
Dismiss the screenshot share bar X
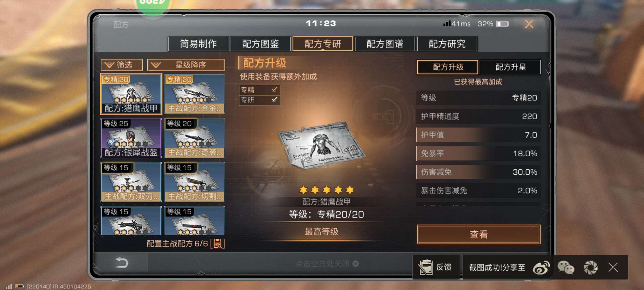tap(613, 267)
